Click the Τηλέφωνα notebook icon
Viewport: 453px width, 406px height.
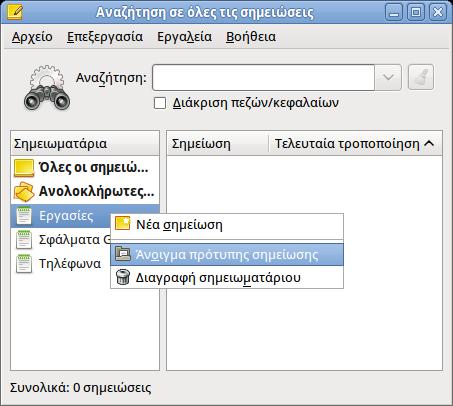[24, 264]
